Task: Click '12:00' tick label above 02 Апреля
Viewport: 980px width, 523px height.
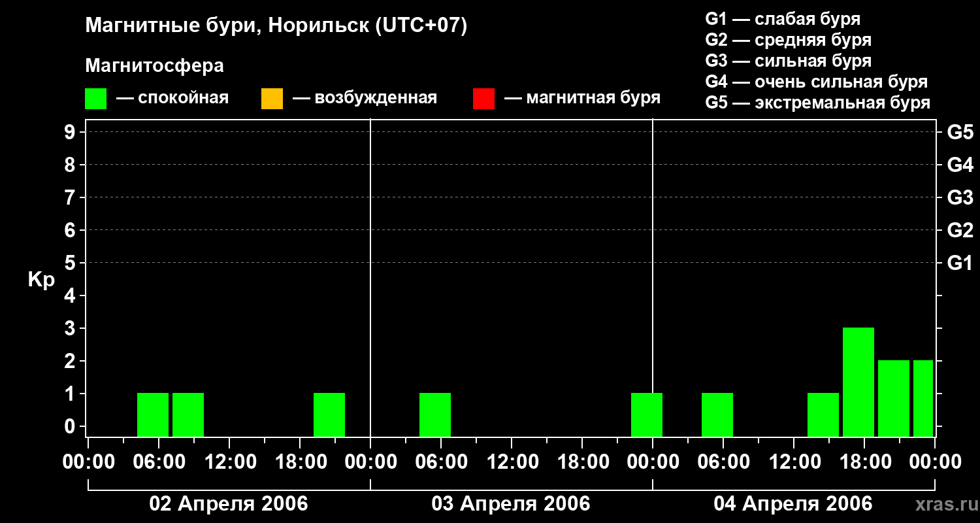Action: click(x=229, y=462)
